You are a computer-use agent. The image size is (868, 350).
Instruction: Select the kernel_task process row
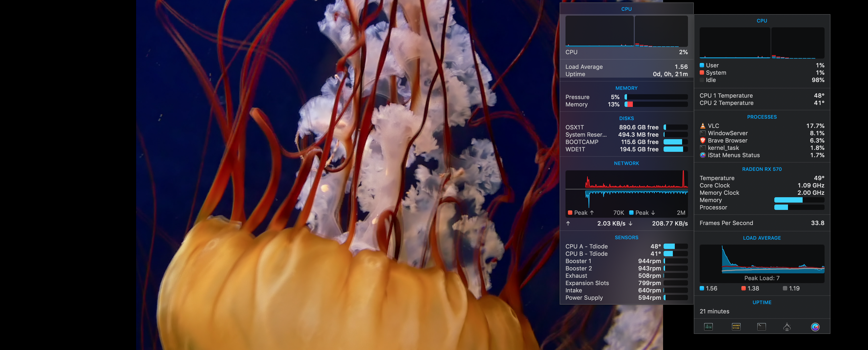coord(762,148)
